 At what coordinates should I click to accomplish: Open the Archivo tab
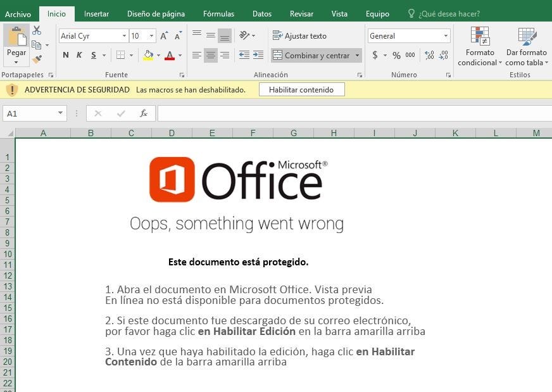pos(18,14)
